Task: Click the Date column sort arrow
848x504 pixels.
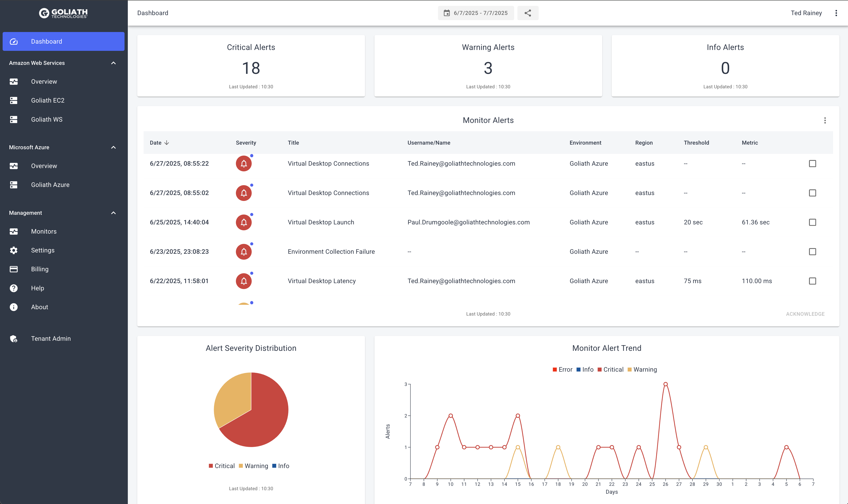Action: point(166,143)
